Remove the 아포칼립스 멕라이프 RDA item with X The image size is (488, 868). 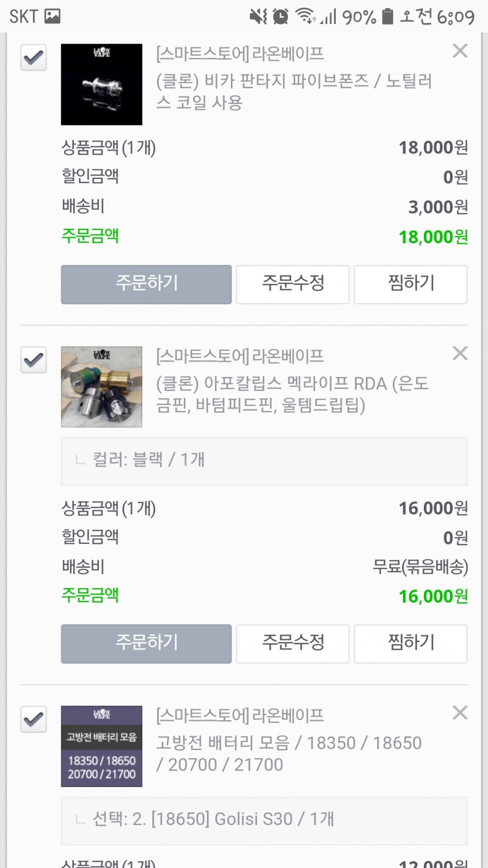tap(460, 353)
